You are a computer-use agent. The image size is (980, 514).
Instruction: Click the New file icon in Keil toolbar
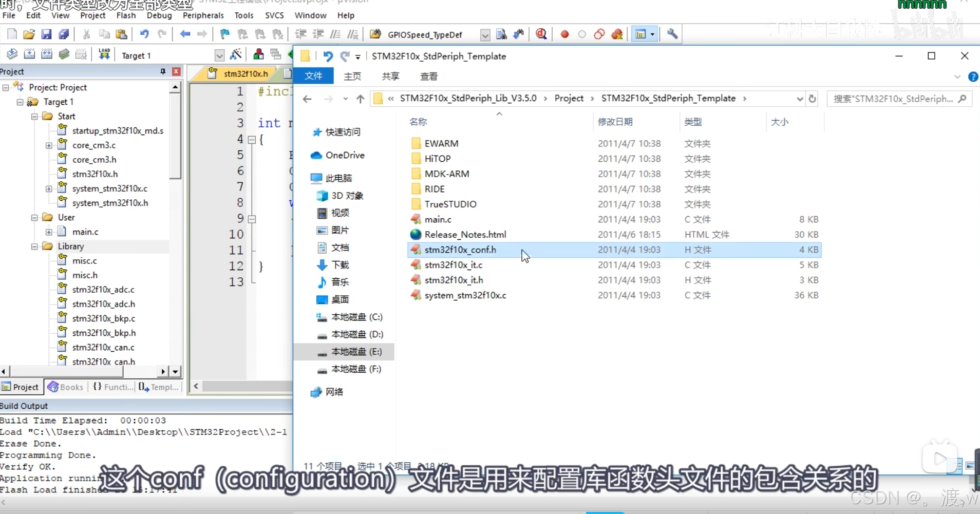point(12,34)
